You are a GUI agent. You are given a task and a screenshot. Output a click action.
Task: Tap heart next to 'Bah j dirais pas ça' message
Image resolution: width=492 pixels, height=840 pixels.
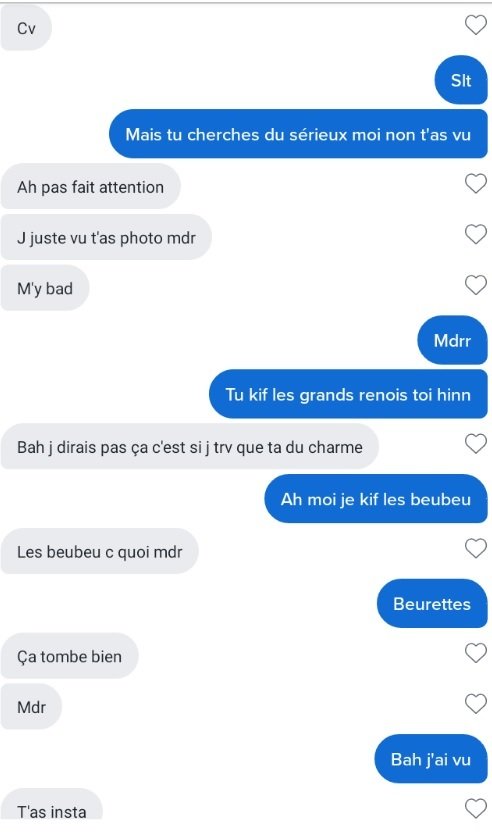475,444
